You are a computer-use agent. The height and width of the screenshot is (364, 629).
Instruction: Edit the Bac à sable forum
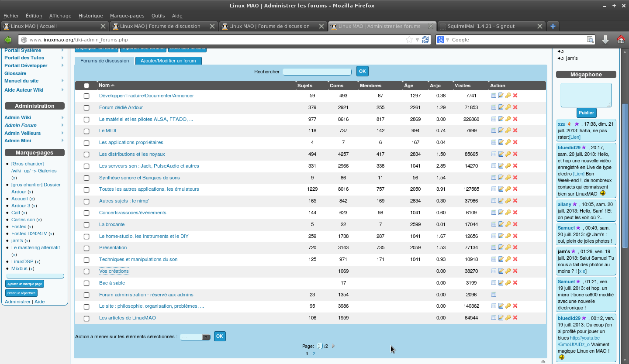501,283
